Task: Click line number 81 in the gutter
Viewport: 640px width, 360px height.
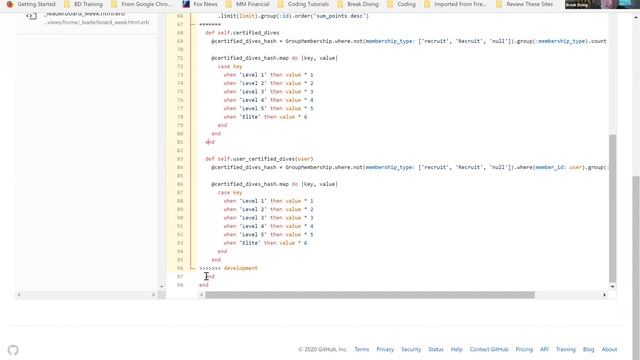Action: point(180,142)
